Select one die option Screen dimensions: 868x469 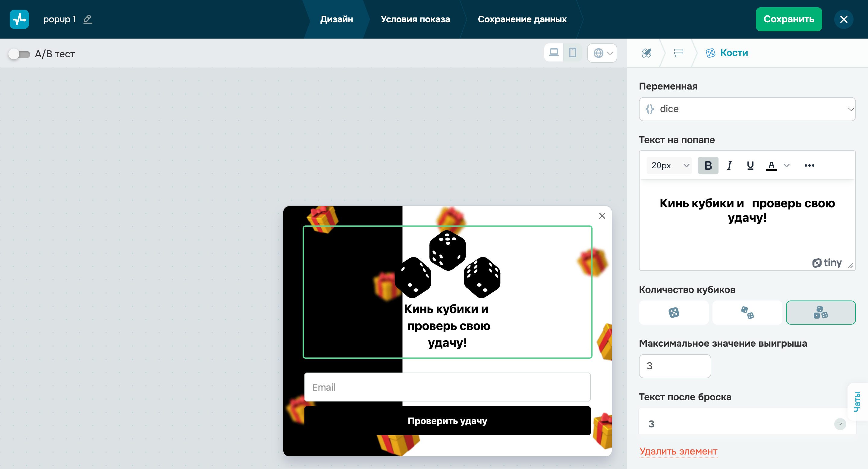(674, 312)
